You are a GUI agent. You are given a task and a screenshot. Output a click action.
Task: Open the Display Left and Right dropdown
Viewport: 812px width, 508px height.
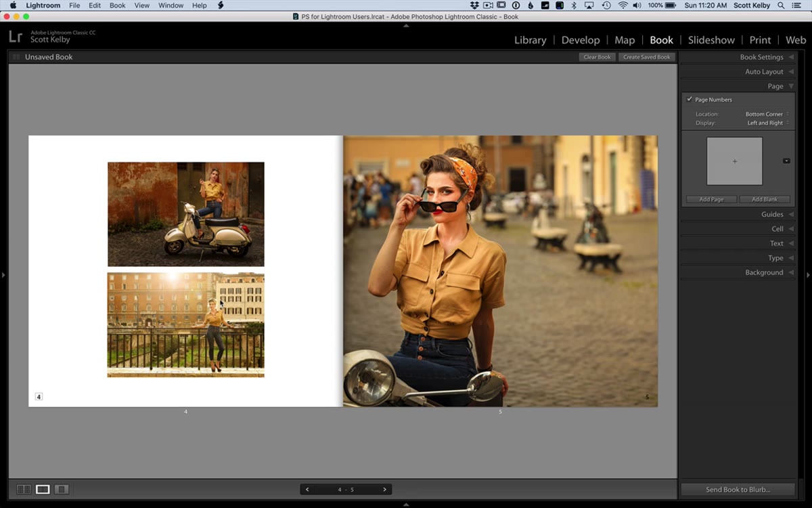(768, 123)
